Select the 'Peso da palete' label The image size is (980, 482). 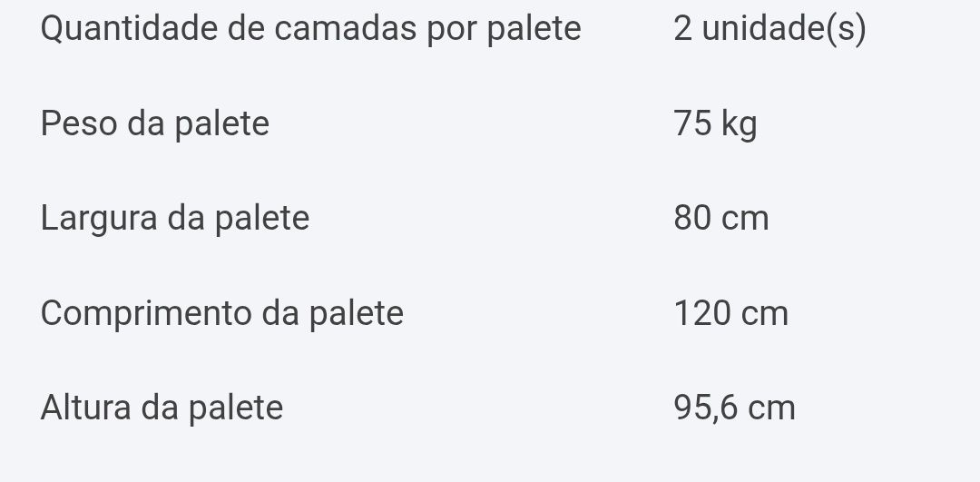155,123
